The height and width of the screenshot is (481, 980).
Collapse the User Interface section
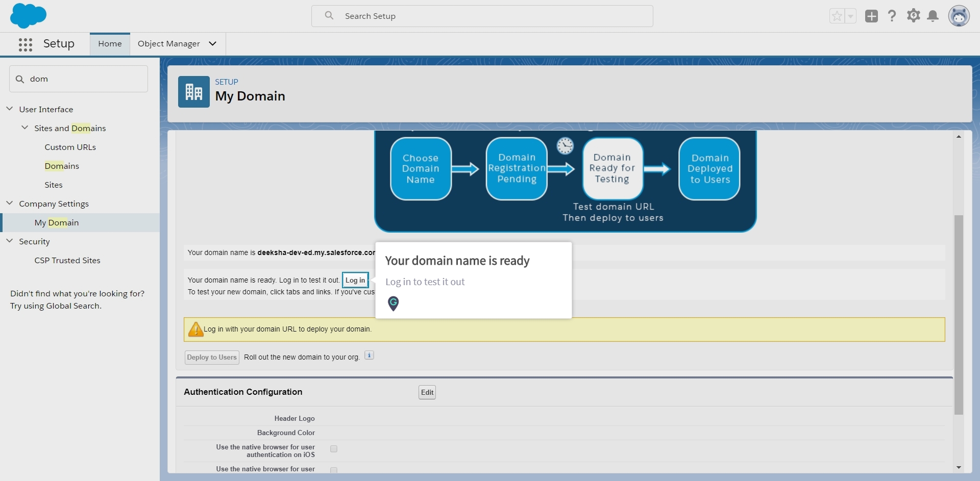click(10, 109)
